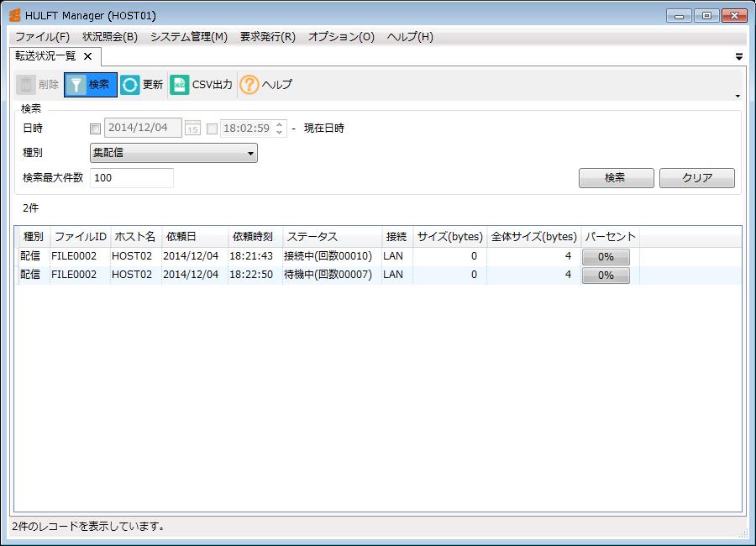
Task: Click the 削除 trash icon in toolbar
Action: tap(26, 85)
